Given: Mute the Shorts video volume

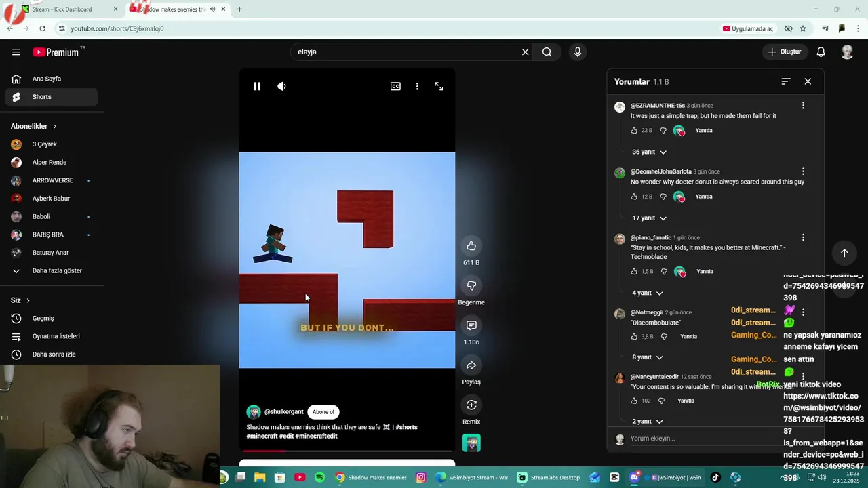Looking at the screenshot, I should point(281,87).
